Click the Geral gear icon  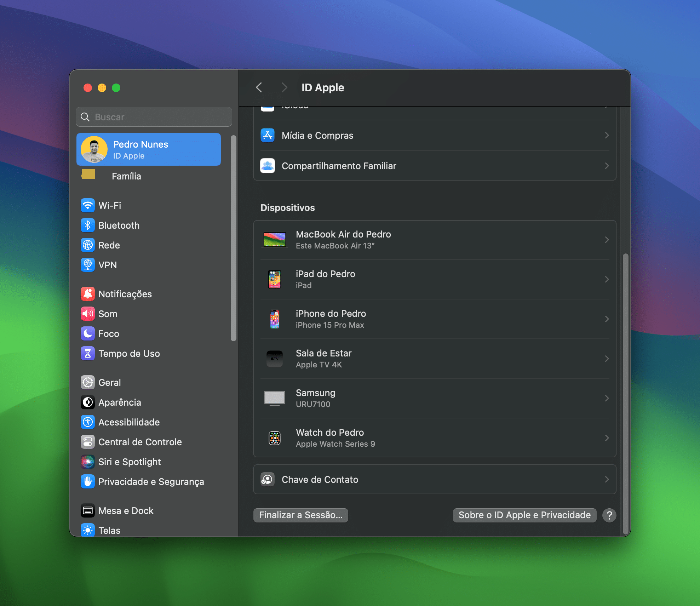pos(88,382)
